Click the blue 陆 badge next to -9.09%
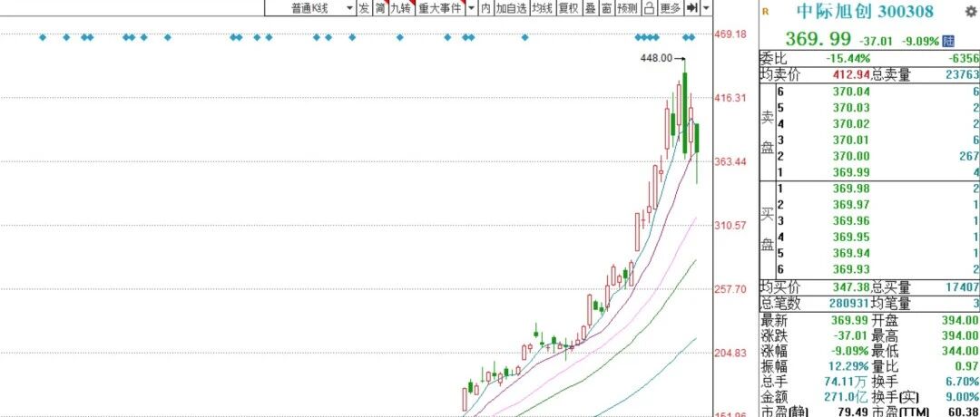The image size is (980, 417). click(x=948, y=41)
